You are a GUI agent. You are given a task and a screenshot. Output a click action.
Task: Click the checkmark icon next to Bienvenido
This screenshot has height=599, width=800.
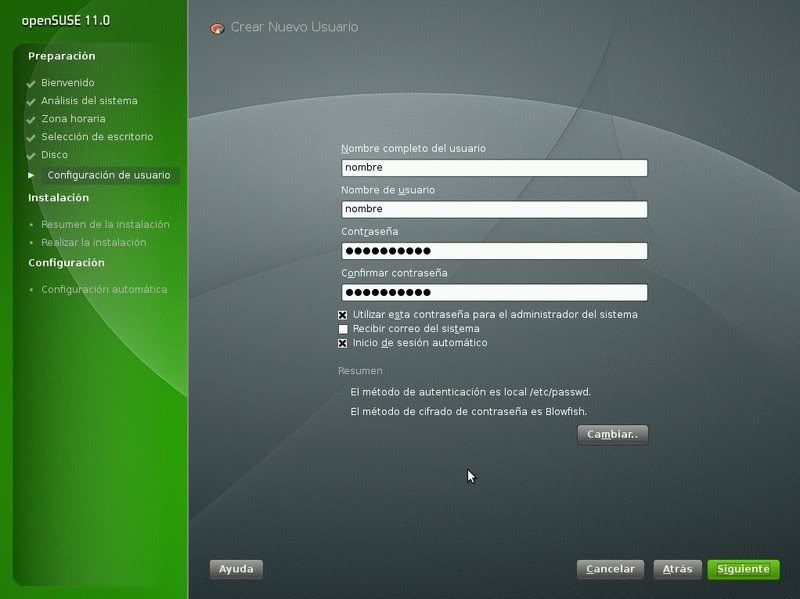pyautogui.click(x=31, y=83)
